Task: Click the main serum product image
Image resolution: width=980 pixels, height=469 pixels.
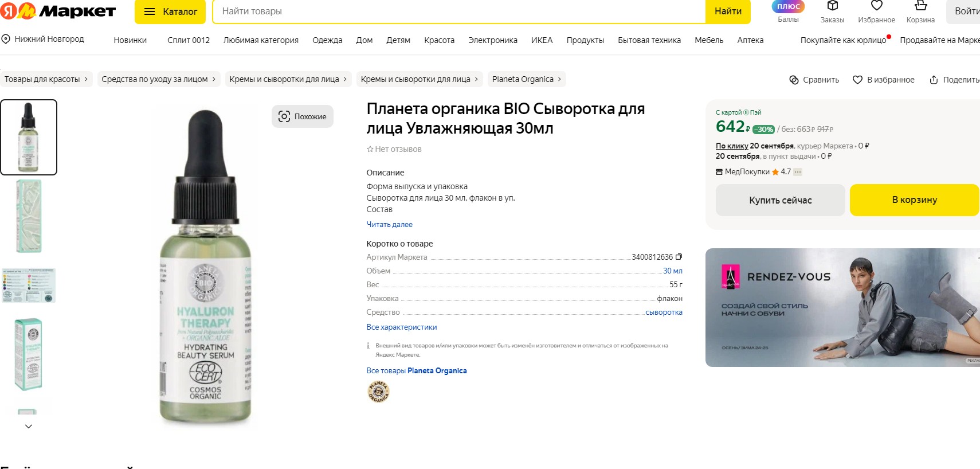Action: (x=205, y=267)
